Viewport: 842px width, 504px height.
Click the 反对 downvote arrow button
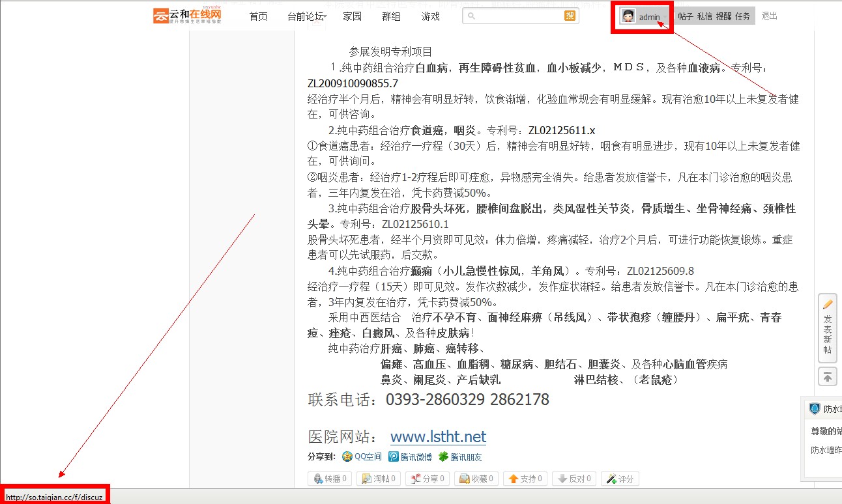tap(574, 479)
